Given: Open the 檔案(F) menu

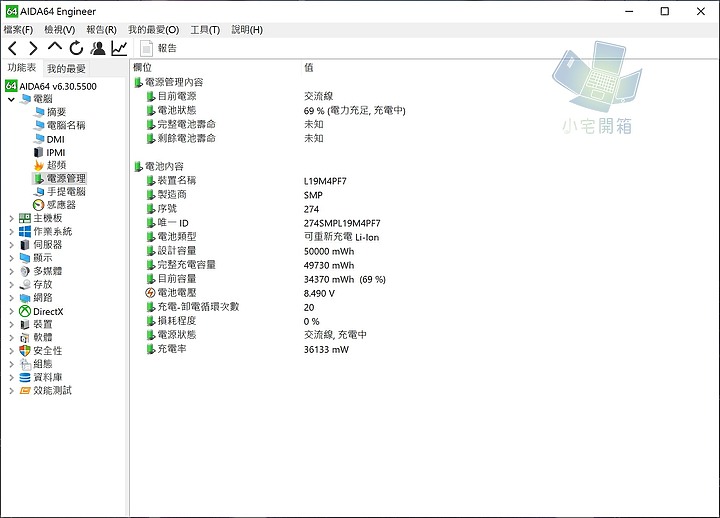Looking at the screenshot, I should pos(18,30).
